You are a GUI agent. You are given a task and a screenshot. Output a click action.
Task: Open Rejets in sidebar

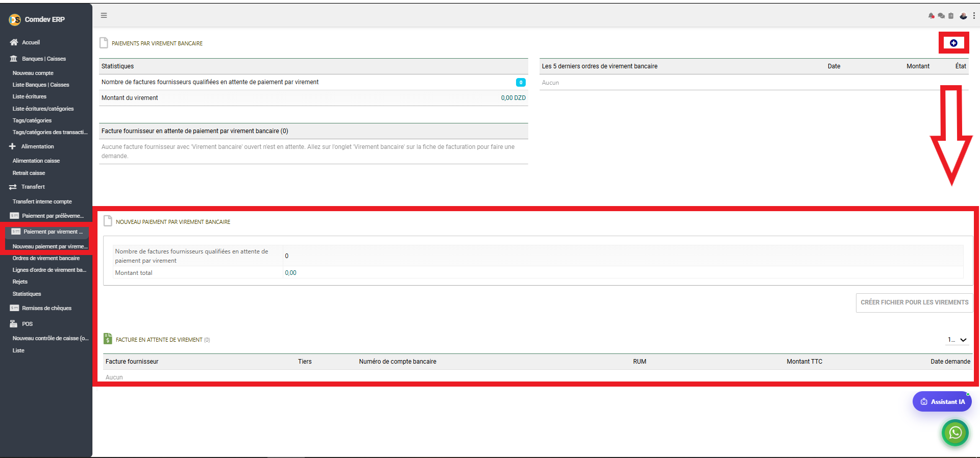20,282
